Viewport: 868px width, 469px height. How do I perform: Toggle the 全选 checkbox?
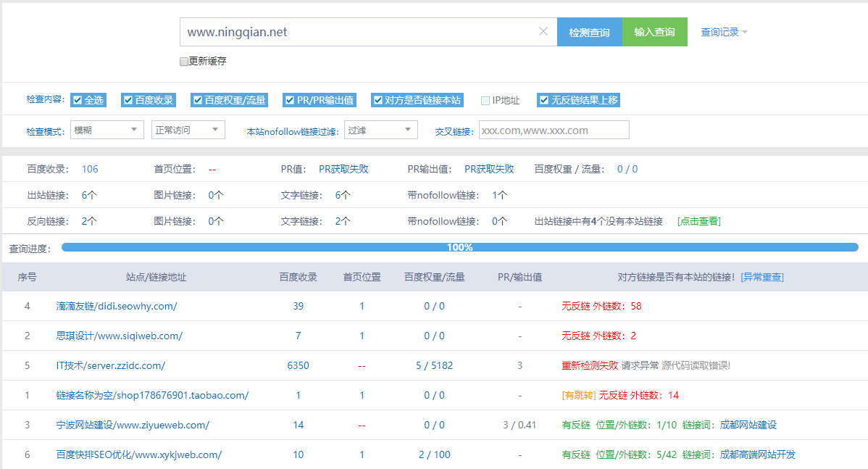point(78,100)
